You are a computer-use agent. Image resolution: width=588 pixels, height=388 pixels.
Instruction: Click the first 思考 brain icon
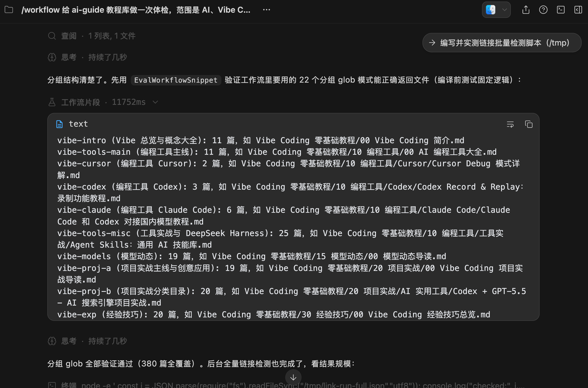tap(52, 57)
